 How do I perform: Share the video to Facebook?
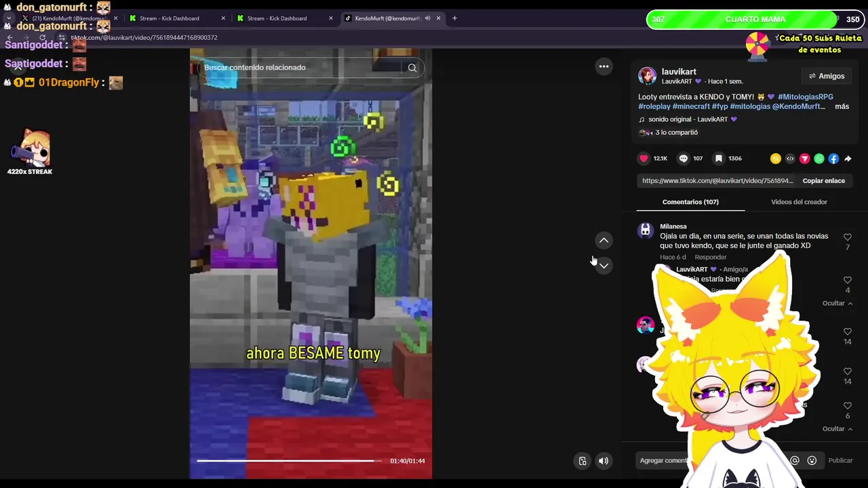tap(833, 159)
